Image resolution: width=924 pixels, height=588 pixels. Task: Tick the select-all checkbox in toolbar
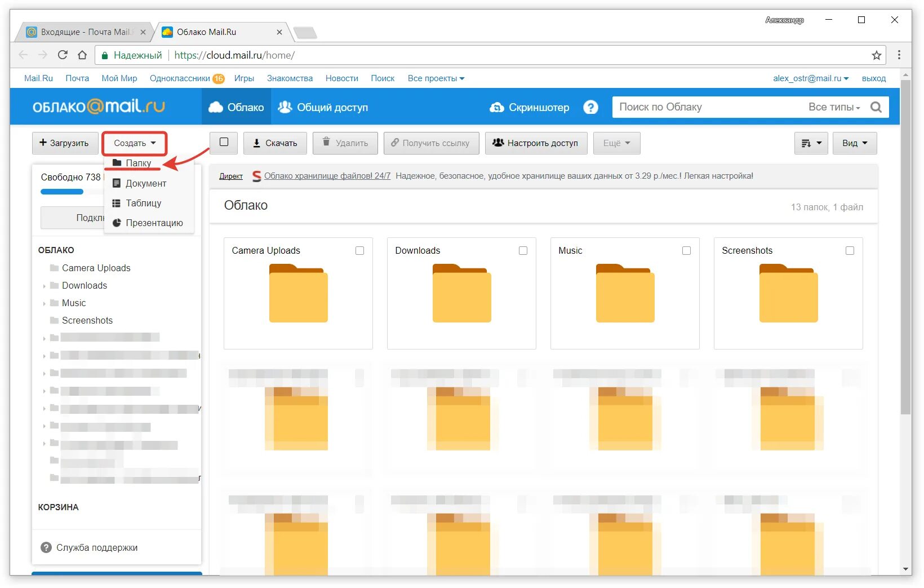(x=224, y=142)
